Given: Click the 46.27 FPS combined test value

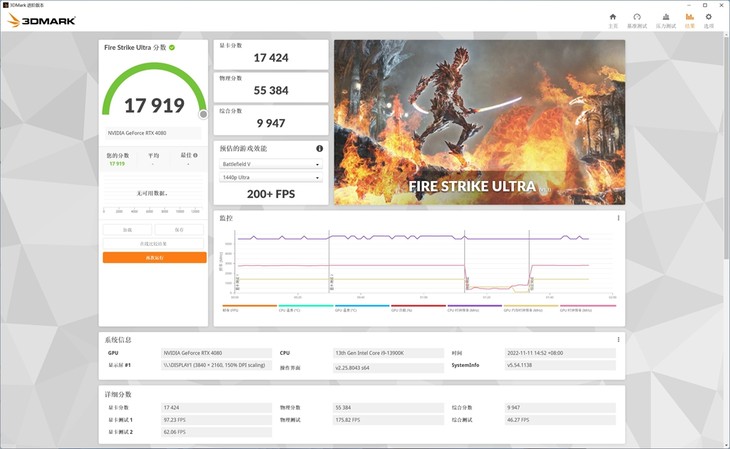Looking at the screenshot, I should click(560, 420).
